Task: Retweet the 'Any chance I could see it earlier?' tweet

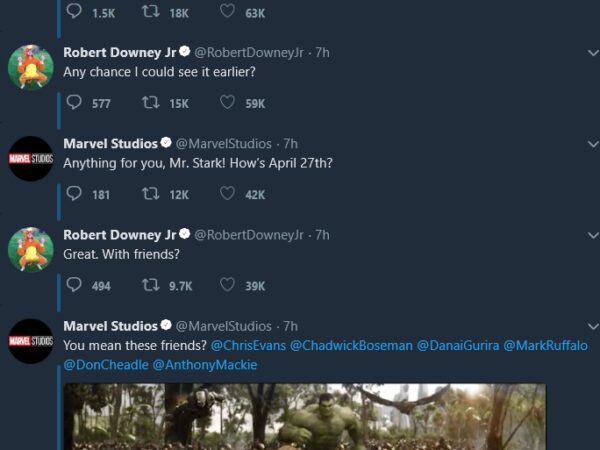Action: pos(150,103)
